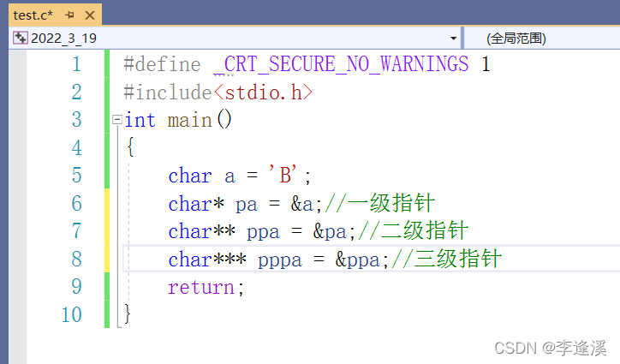The image size is (620, 364).
Task: Click variable 'pa' on line 6
Action: point(247,205)
